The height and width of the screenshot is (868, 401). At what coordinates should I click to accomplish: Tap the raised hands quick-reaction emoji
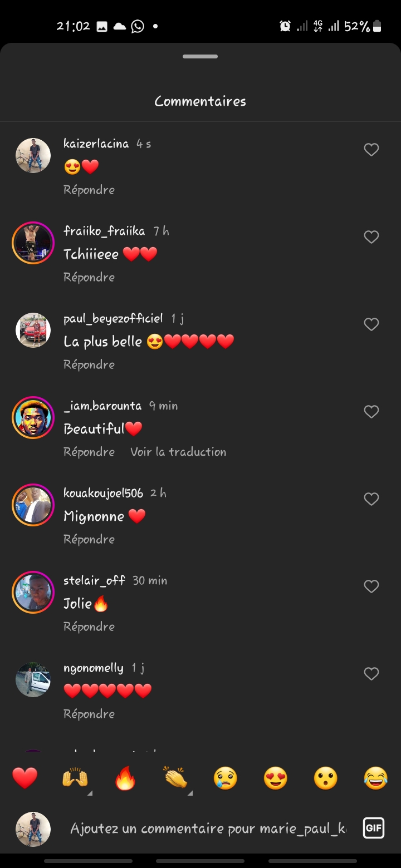tap(75, 778)
